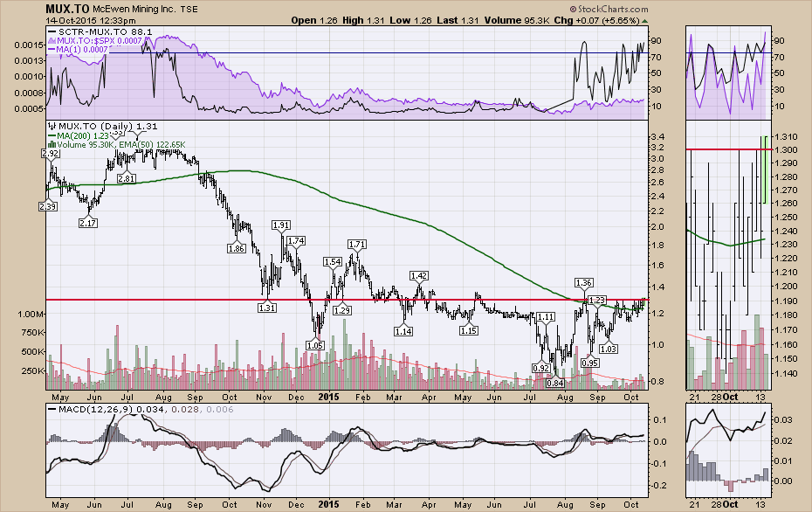Viewport: 812px width, 512px height.
Task: Click the 1.91 price peak label
Action: click(x=281, y=225)
